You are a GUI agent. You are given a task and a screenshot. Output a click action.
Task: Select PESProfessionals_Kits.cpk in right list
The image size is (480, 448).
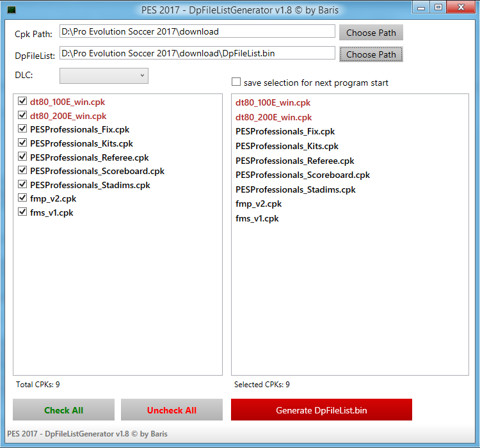click(287, 146)
